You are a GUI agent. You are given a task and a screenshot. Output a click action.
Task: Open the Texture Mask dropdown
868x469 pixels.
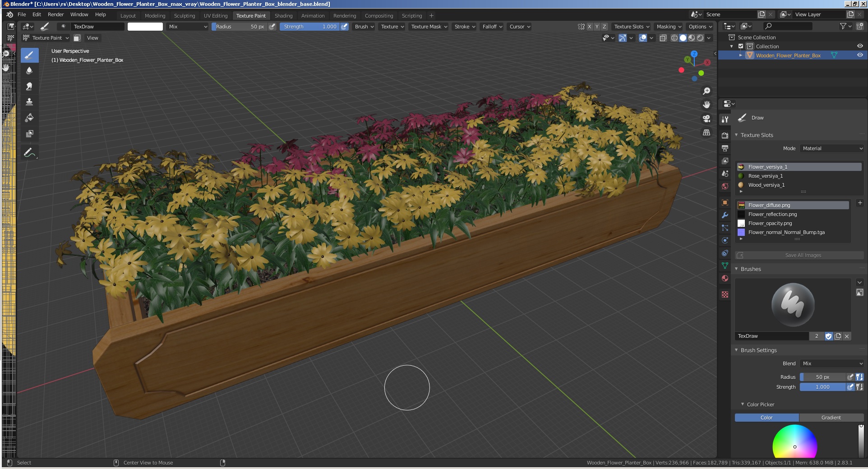(x=429, y=27)
